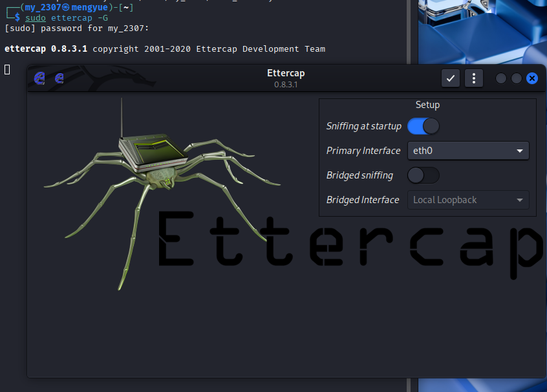The image size is (547, 392).
Task: Toggle Sniffing at startup switch
Action: click(423, 126)
